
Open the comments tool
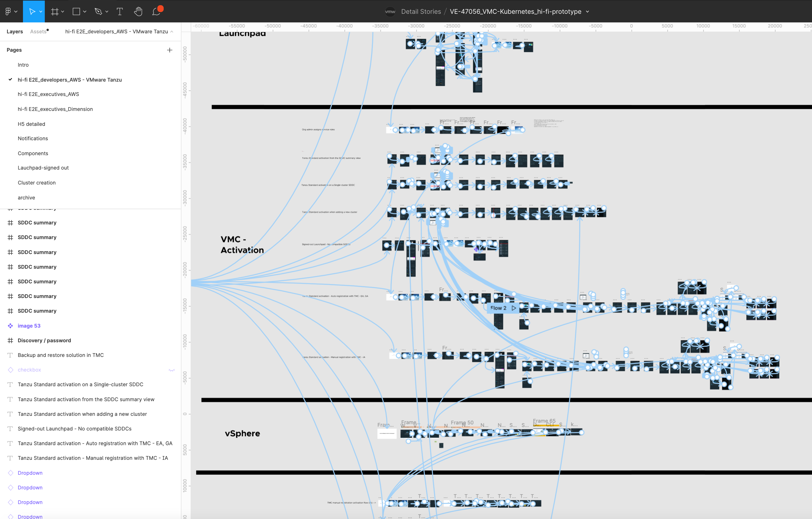pyautogui.click(x=155, y=12)
